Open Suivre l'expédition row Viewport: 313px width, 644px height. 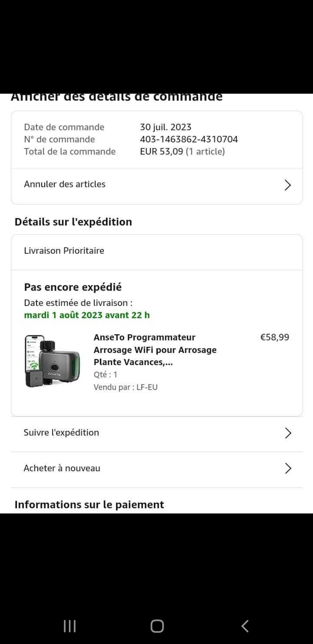pyautogui.click(x=61, y=433)
